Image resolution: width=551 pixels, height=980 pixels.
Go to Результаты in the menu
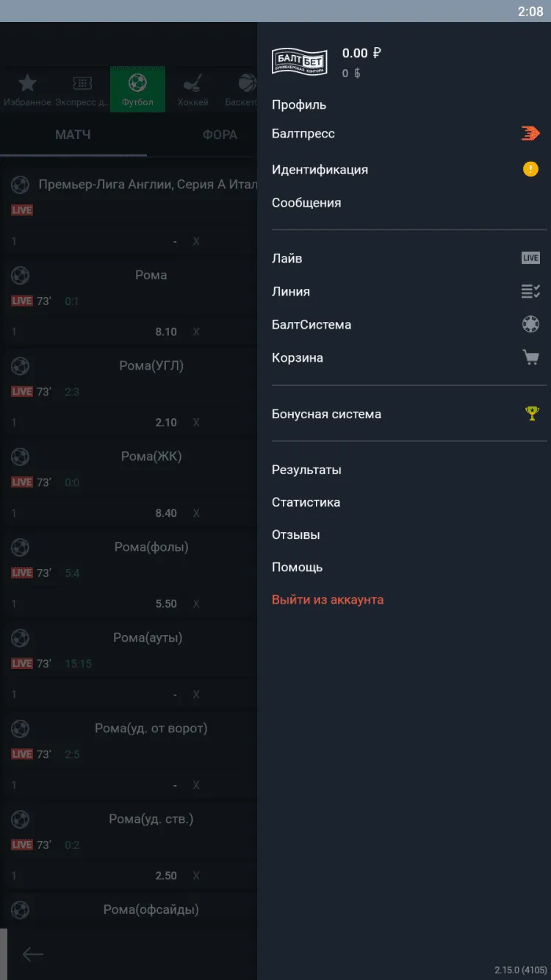click(306, 470)
